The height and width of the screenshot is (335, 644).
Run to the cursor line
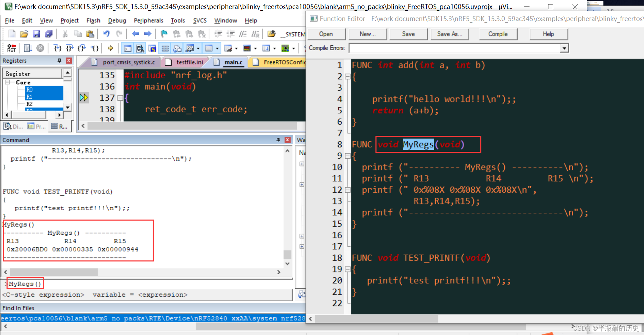tap(94, 48)
